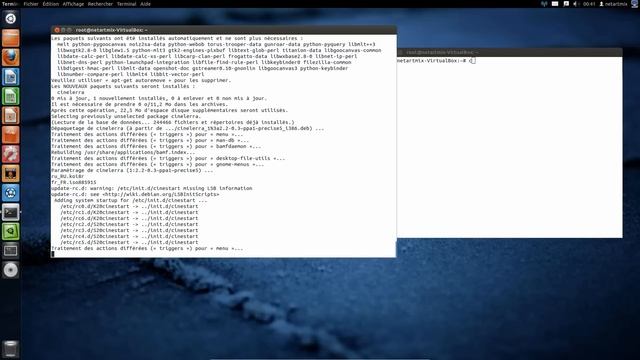Open the Aide menu
Image resolution: width=640 pixels, height=360 pixels.
point(145,4)
